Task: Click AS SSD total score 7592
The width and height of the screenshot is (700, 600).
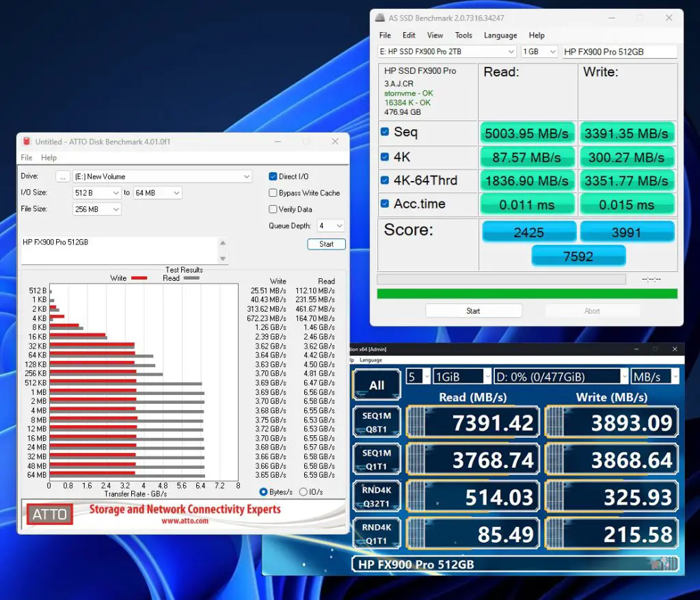Action: 578,256
